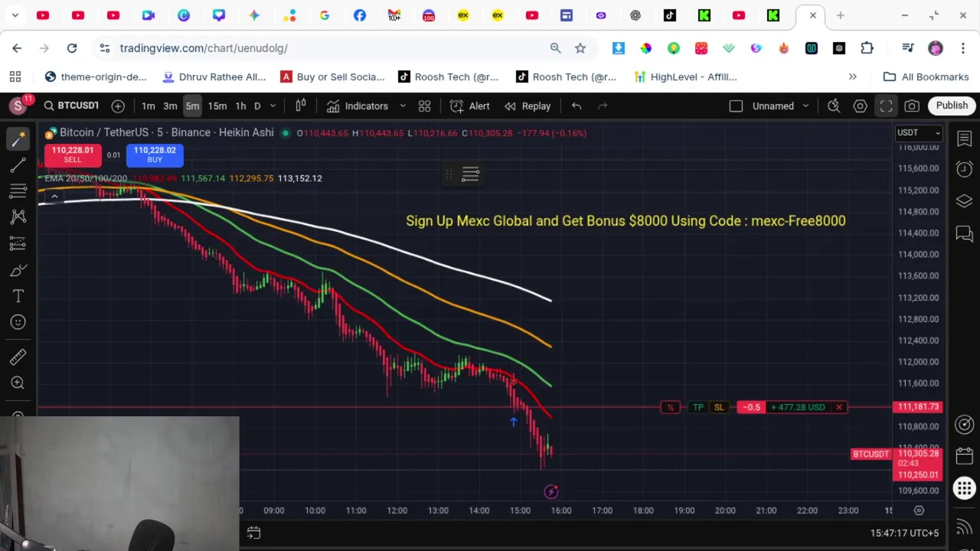Show hidden bookmarks with the double chevron
Viewport: 980px width, 551px height.
point(852,77)
